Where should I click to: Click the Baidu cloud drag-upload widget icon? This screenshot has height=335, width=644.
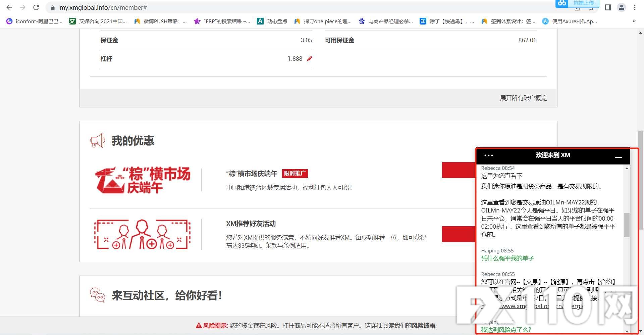[562, 3]
